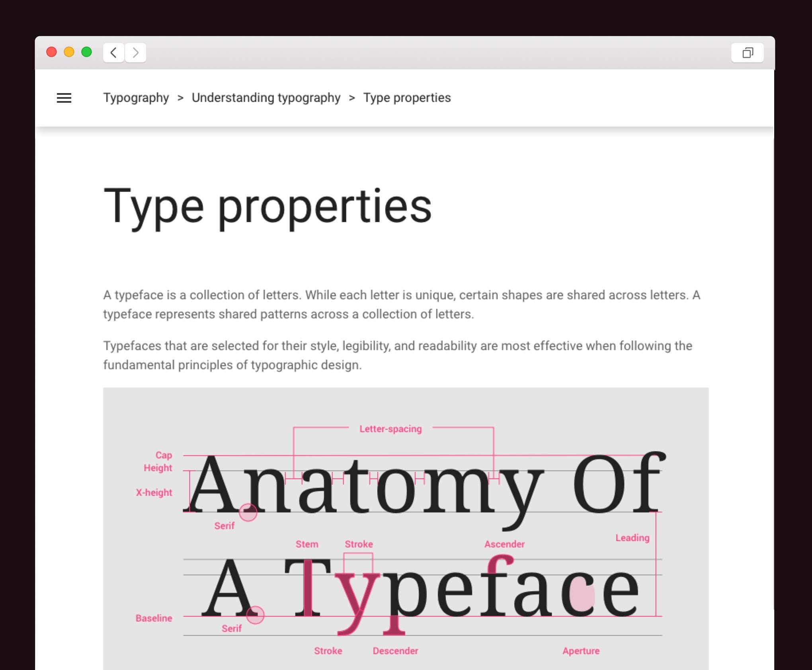
Task: Click the Stroke label below Typeface
Action: point(328,651)
